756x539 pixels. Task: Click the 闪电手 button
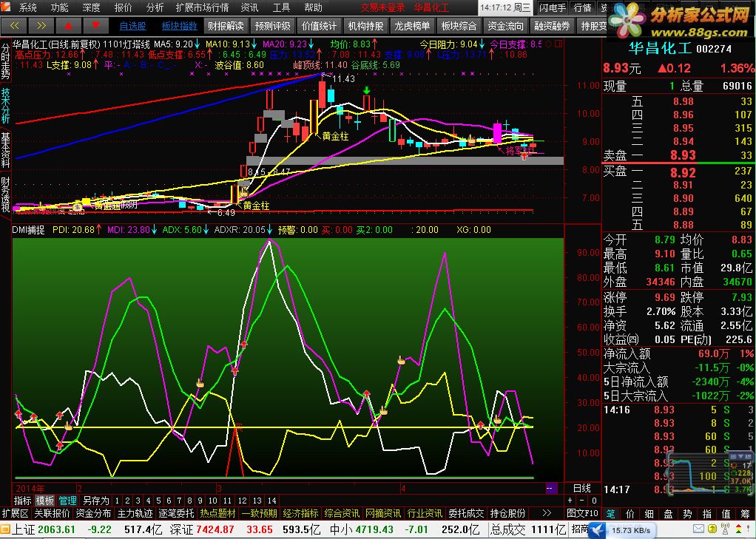pos(553,7)
